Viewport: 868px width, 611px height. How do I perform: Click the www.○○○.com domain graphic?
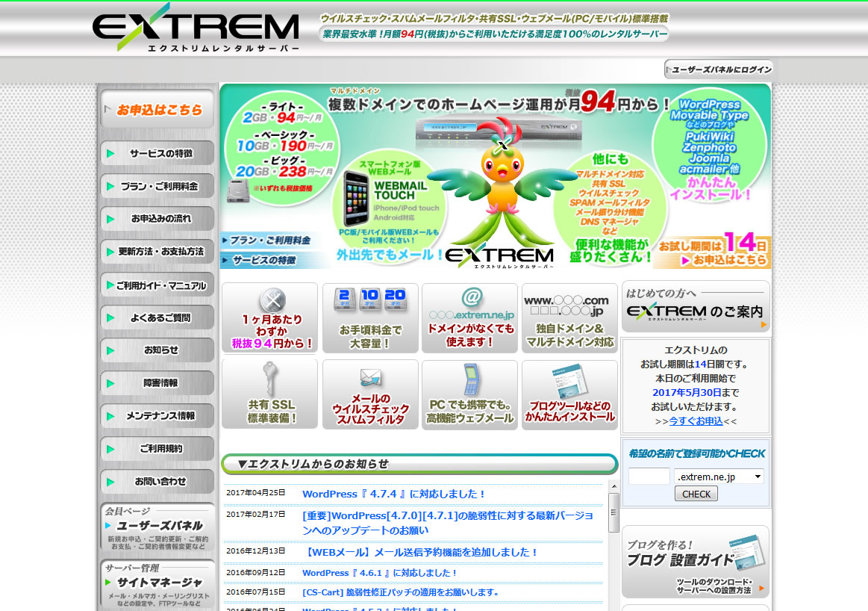(x=566, y=305)
